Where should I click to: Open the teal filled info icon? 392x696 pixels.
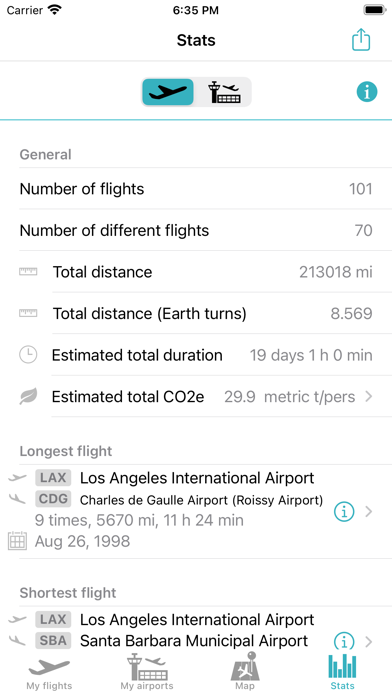click(x=367, y=92)
